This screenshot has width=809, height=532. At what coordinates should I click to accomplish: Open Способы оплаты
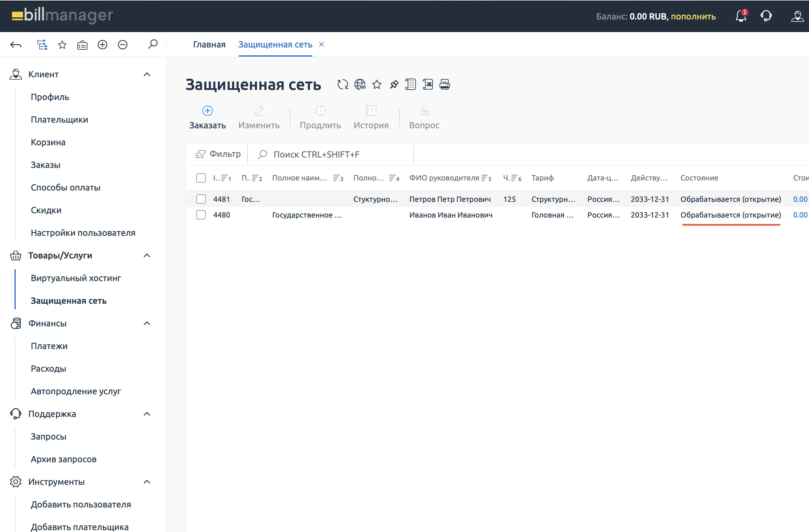(66, 187)
